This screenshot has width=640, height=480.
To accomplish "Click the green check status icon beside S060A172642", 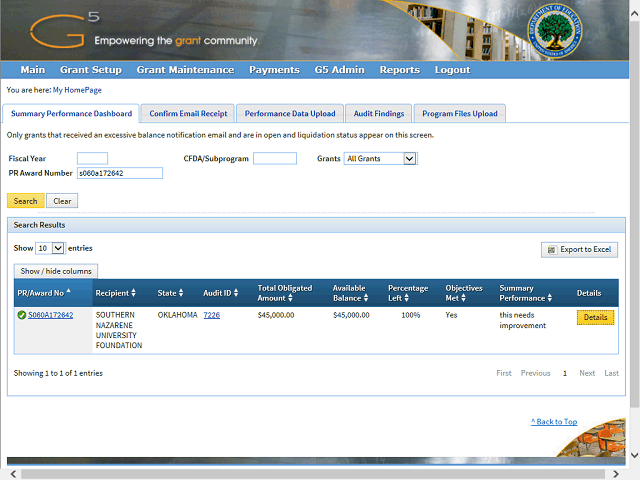I will point(22,315).
